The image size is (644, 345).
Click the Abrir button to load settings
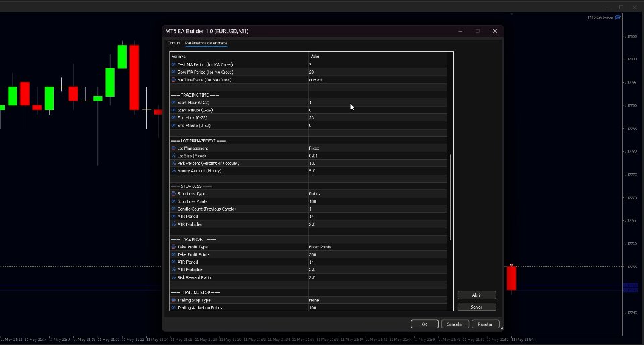pyautogui.click(x=476, y=295)
